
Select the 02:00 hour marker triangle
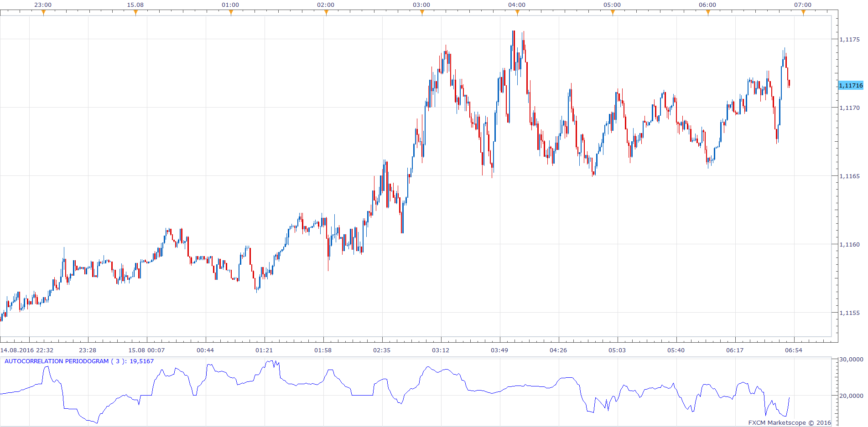pyautogui.click(x=326, y=13)
